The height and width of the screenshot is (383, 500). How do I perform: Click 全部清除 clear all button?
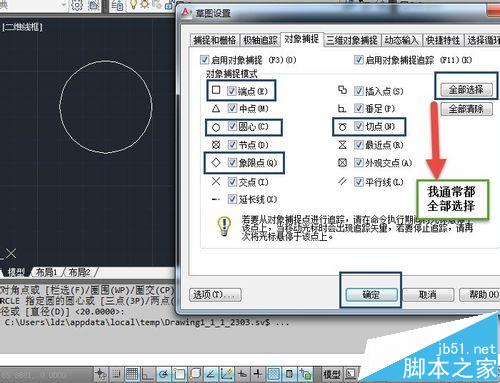(x=466, y=109)
